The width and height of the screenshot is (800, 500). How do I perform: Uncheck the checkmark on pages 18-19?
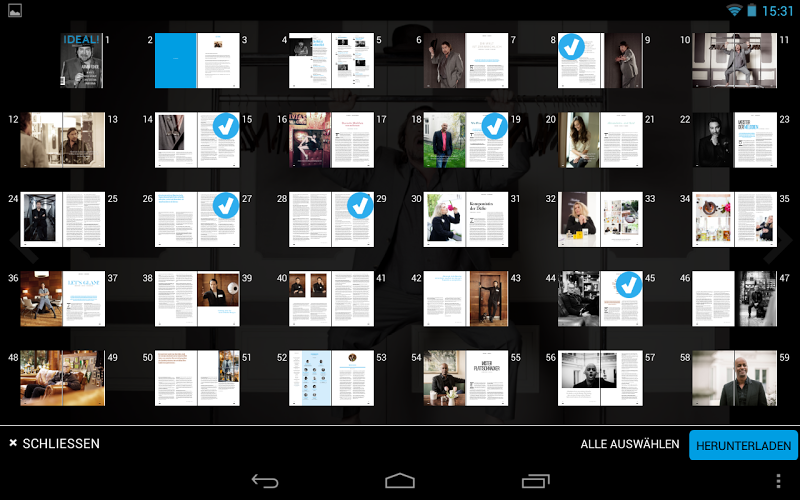tap(494, 126)
